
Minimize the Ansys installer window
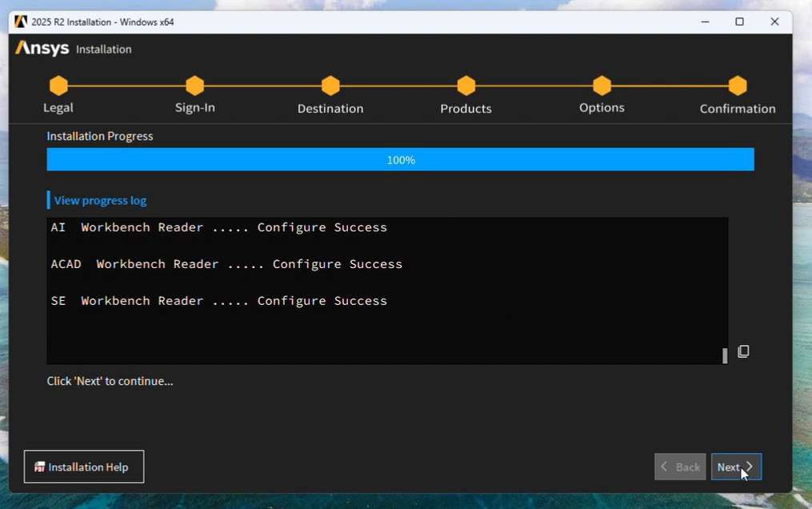tap(704, 22)
